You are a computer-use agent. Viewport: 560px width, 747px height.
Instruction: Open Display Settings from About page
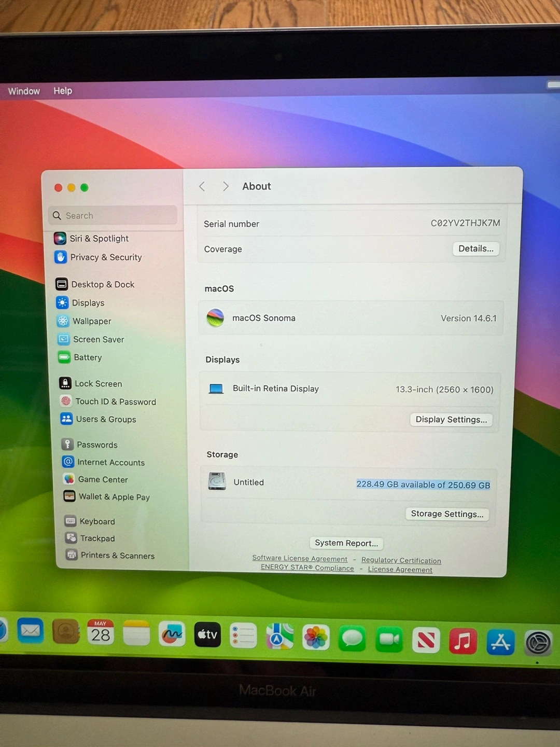click(x=451, y=420)
